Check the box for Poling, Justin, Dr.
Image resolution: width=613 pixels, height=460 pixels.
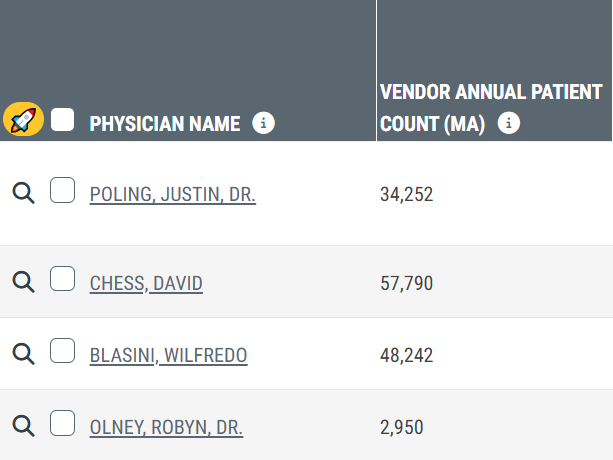(63, 190)
